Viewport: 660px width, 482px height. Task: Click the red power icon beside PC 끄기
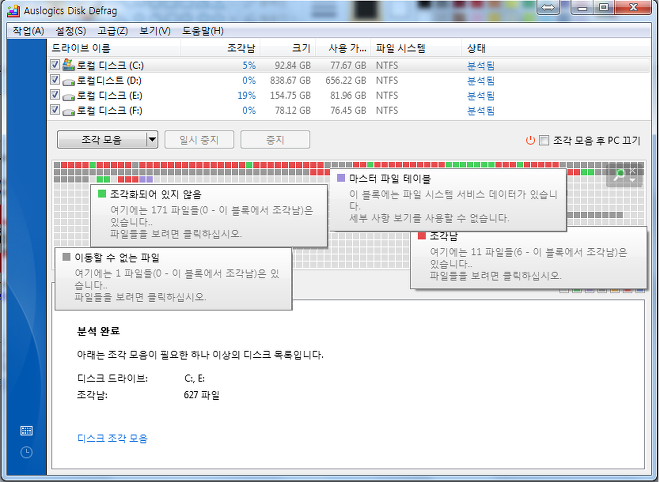click(530, 140)
